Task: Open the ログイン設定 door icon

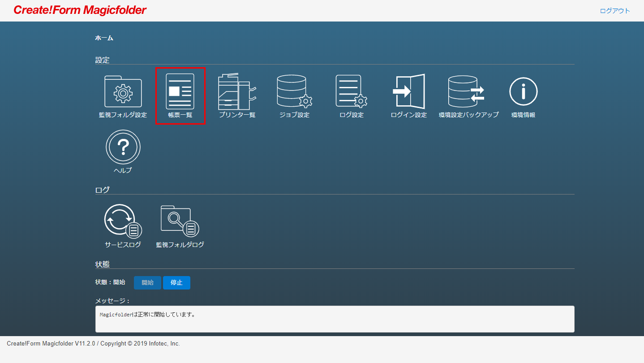Action: (x=409, y=91)
